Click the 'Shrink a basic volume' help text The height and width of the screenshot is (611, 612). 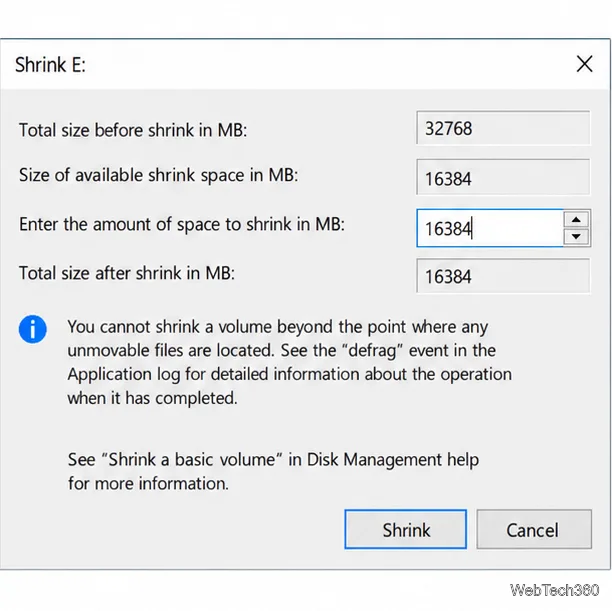coord(273,471)
